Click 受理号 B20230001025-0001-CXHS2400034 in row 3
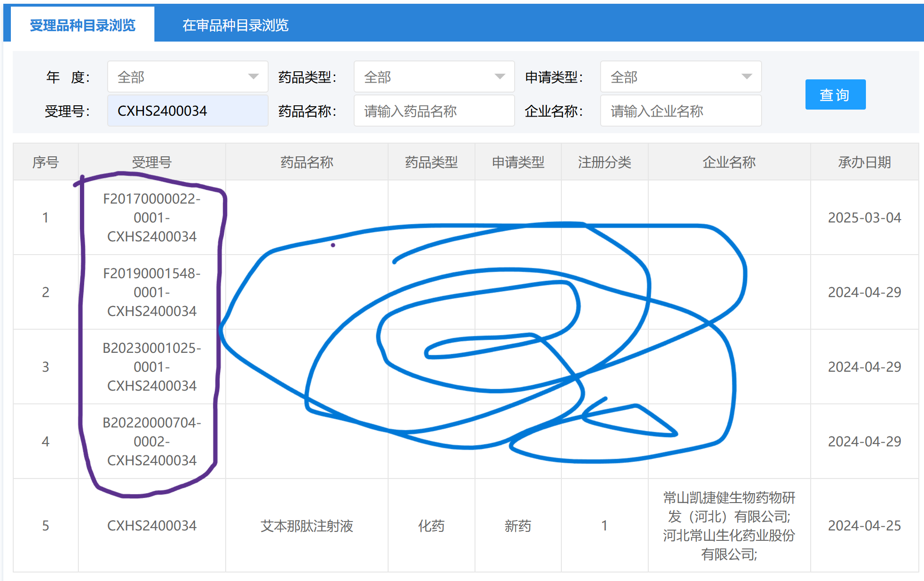This screenshot has width=924, height=581. (x=152, y=367)
